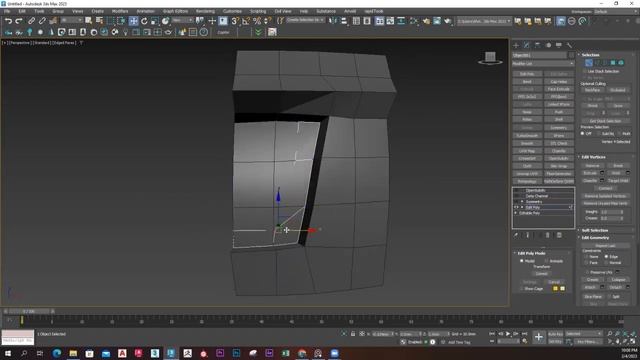Viewport: 640px width, 360px height.
Task: Open the Material Editor icon
Action: [x=413, y=21]
